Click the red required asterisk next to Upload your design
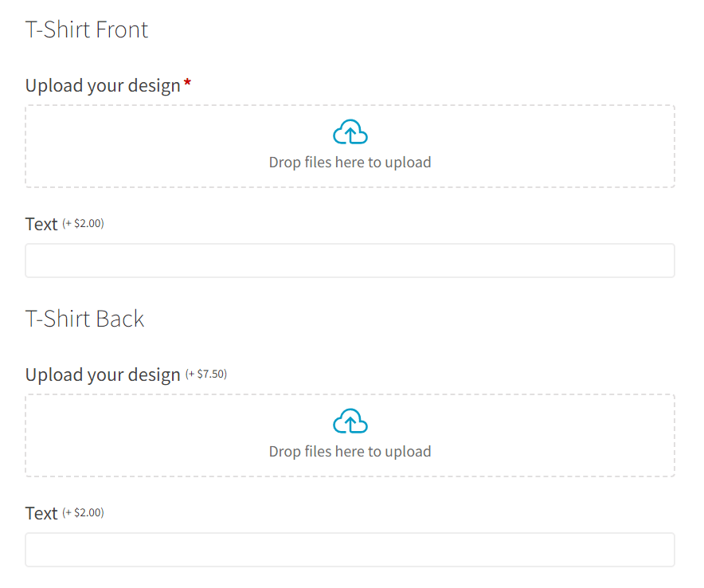This screenshot has height=588, width=704. (188, 80)
